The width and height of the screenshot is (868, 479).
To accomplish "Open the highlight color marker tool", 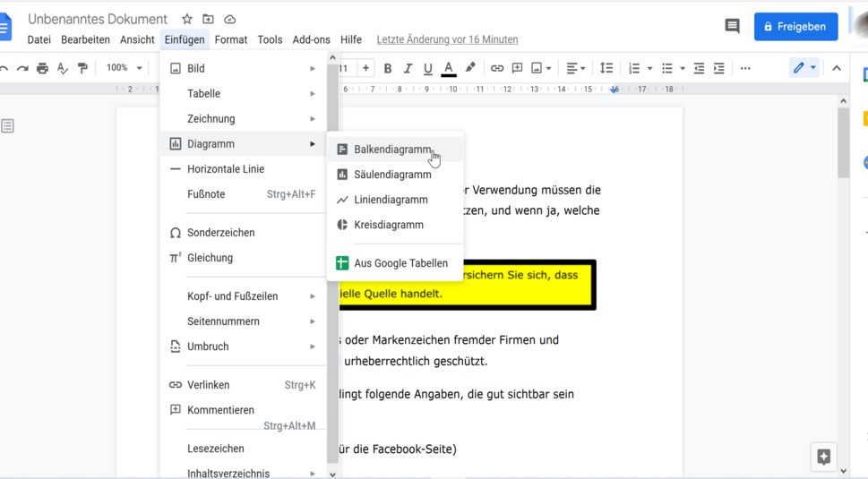I will coord(470,67).
